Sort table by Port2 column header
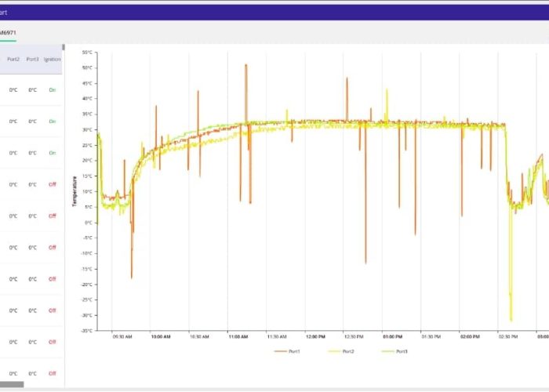Screen dimensions: 549x392 coord(13,59)
